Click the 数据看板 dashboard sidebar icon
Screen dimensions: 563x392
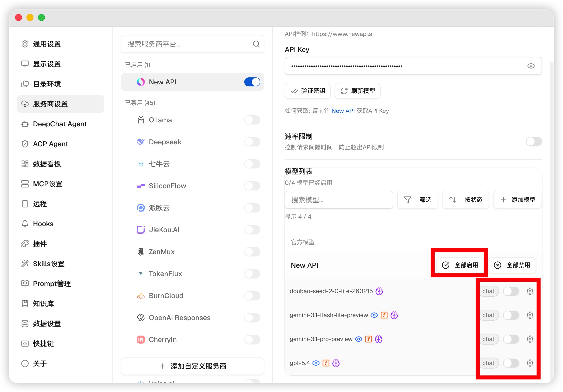coord(25,164)
